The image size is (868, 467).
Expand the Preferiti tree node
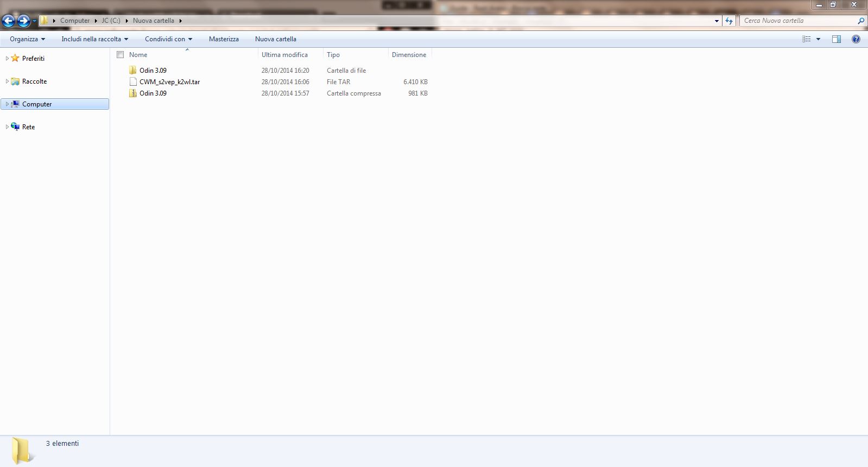[7, 59]
